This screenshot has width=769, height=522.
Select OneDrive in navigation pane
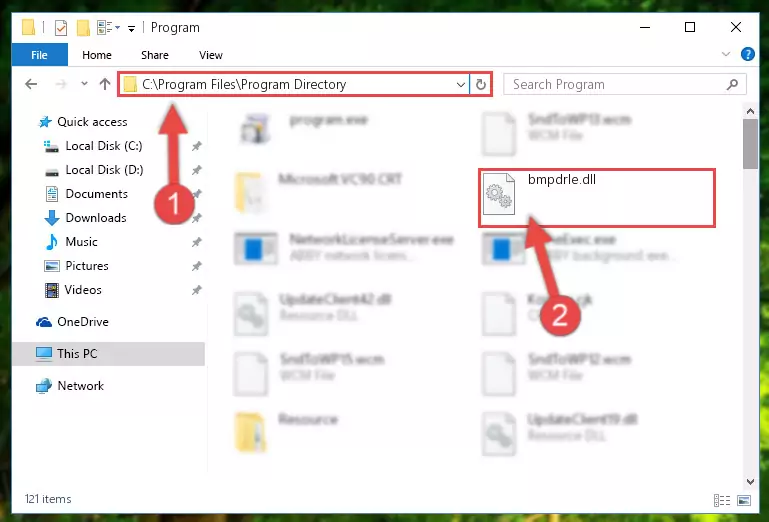point(82,322)
